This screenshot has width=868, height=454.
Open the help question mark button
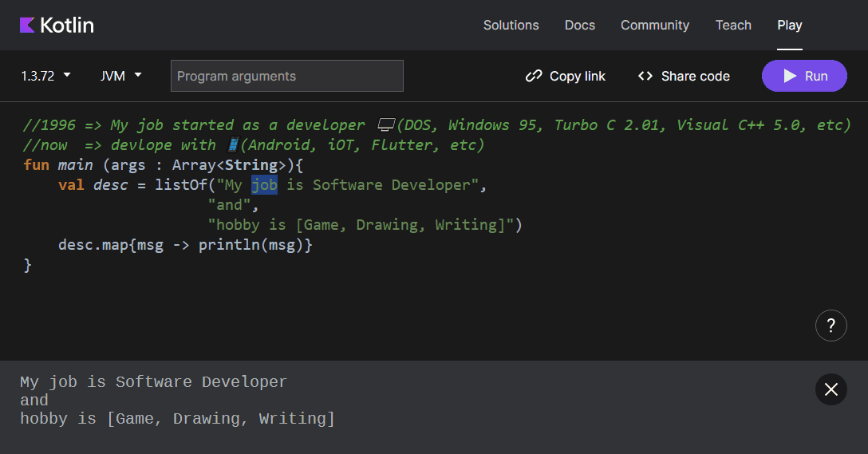pyautogui.click(x=831, y=326)
